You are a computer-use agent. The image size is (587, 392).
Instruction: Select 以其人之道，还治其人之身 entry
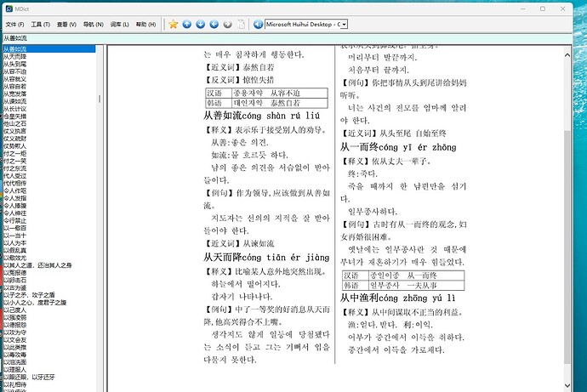37,265
